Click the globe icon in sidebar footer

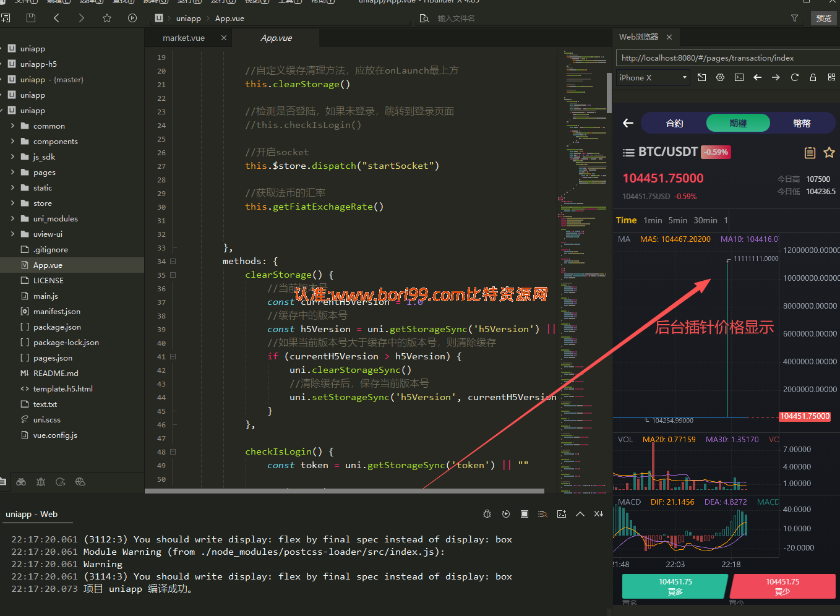80,482
